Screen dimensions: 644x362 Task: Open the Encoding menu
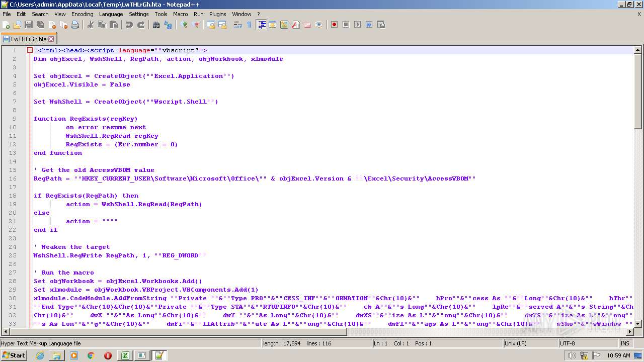[83, 14]
